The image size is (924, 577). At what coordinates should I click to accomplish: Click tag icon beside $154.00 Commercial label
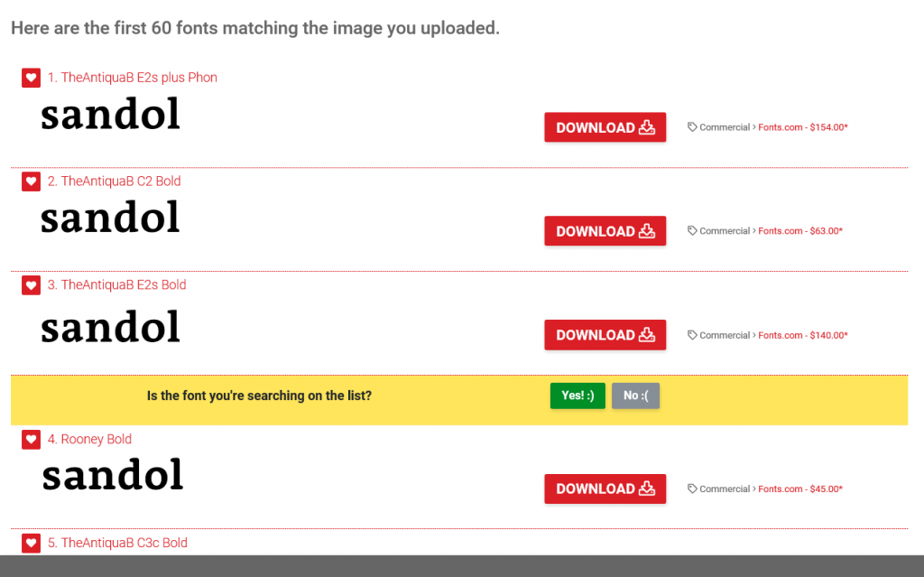click(692, 126)
